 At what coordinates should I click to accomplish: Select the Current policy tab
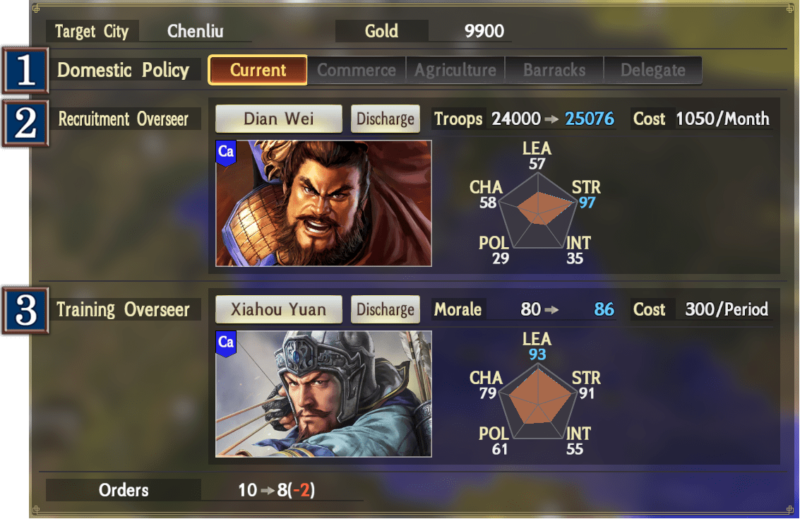tap(258, 70)
